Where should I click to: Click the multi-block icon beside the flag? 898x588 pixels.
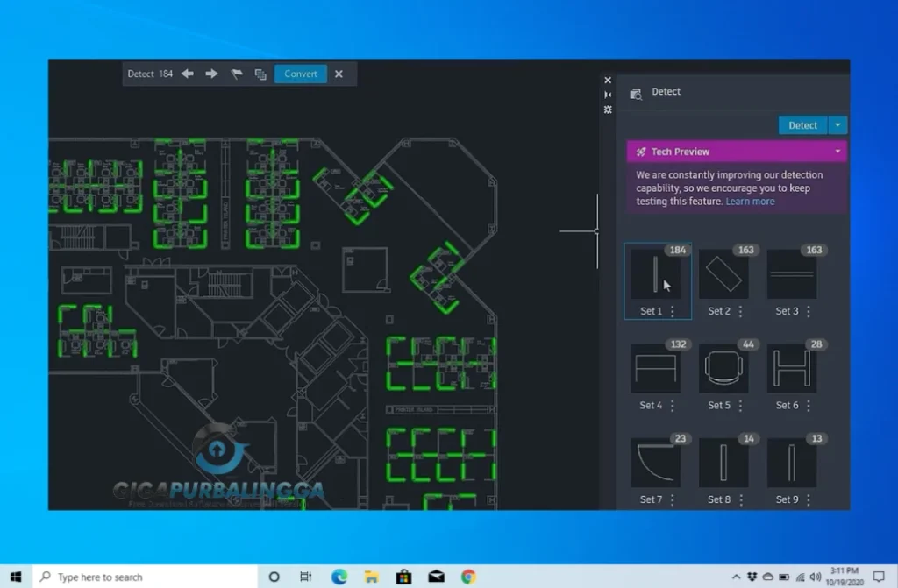point(260,74)
